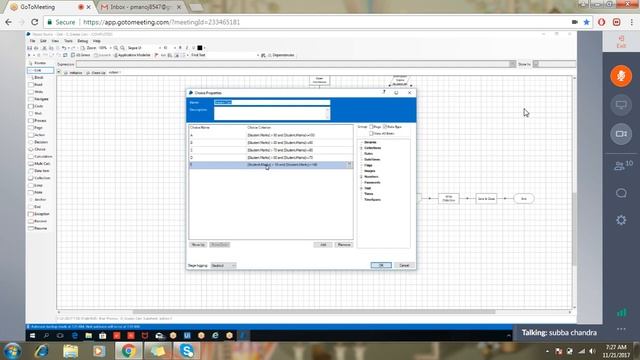
Task: Select the Calculation stage tool
Action: pos(40,156)
